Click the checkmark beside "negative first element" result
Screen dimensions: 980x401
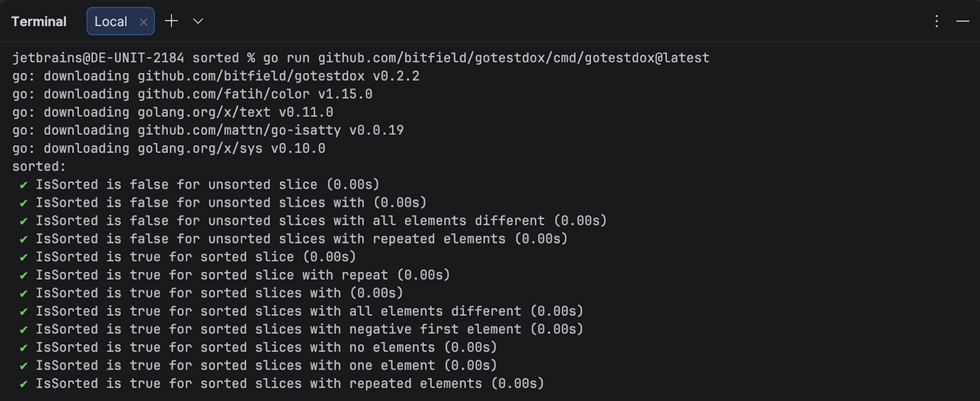(23, 330)
